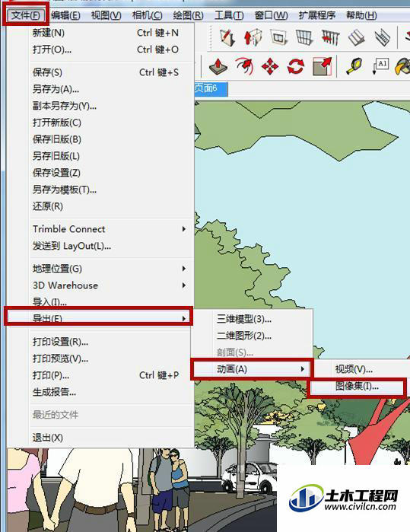Select the Tape Measure tool
Screen dimensions: 410x532
(x=354, y=66)
